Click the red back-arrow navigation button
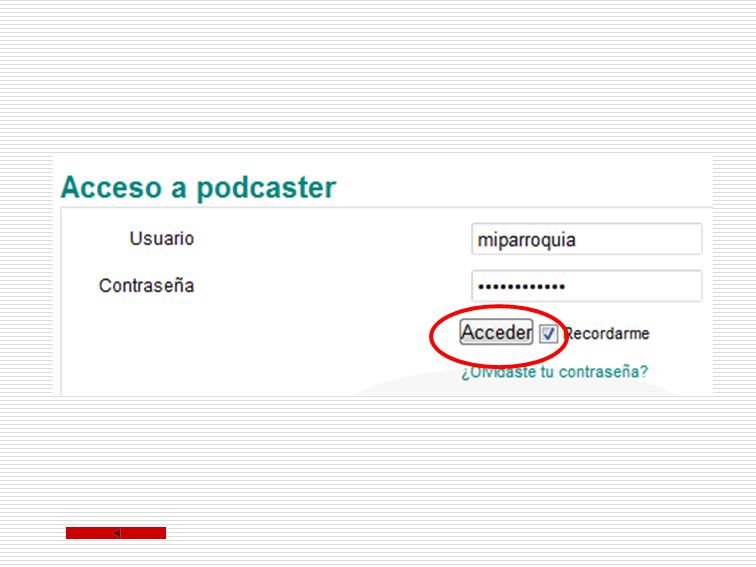Image resolution: width=756 pixels, height=567 pixels. point(116,533)
